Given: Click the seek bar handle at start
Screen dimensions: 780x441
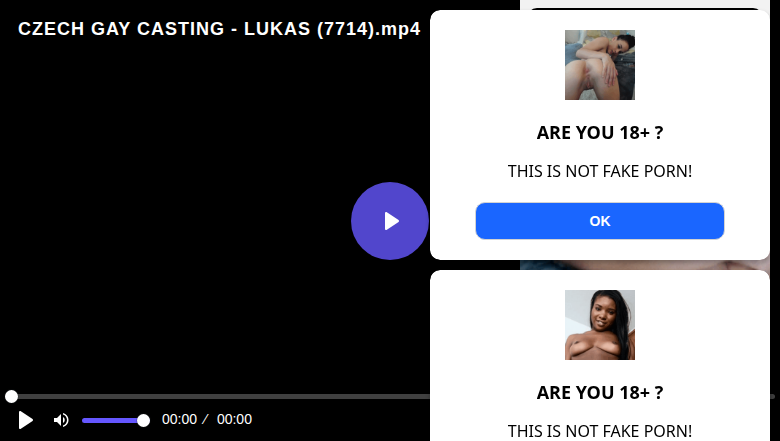Looking at the screenshot, I should click(x=11, y=396).
